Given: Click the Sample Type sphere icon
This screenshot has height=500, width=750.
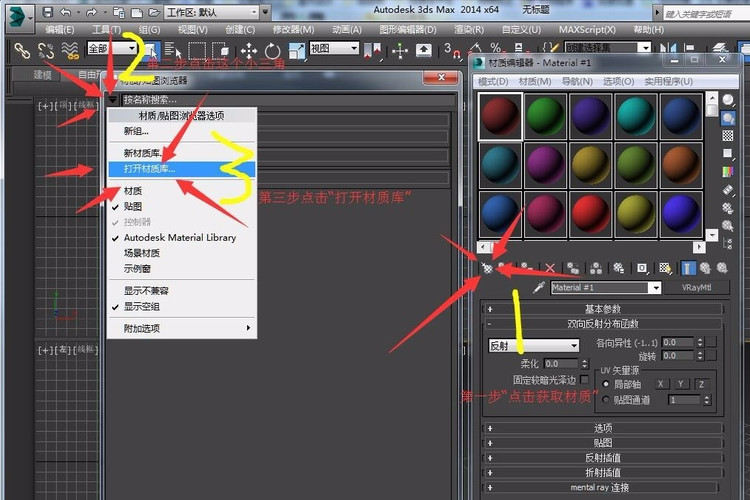Looking at the screenshot, I should 728,100.
